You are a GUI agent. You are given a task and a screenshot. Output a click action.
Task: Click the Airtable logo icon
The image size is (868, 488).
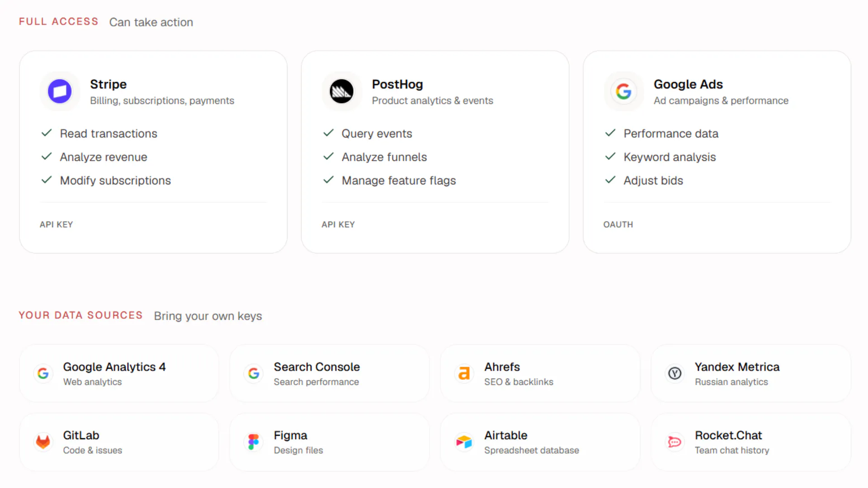pos(464,441)
